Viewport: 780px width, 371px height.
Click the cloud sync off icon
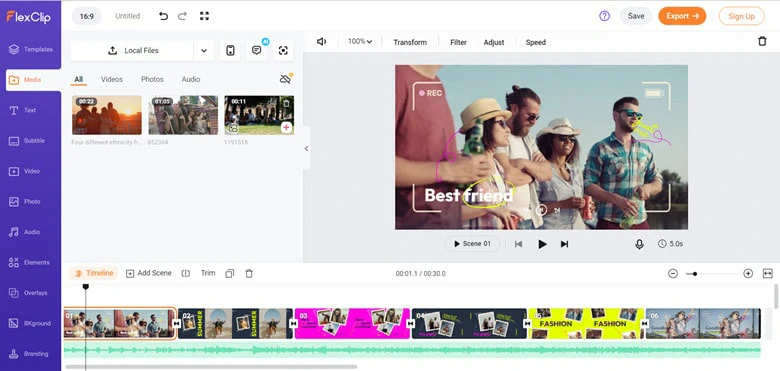point(285,79)
